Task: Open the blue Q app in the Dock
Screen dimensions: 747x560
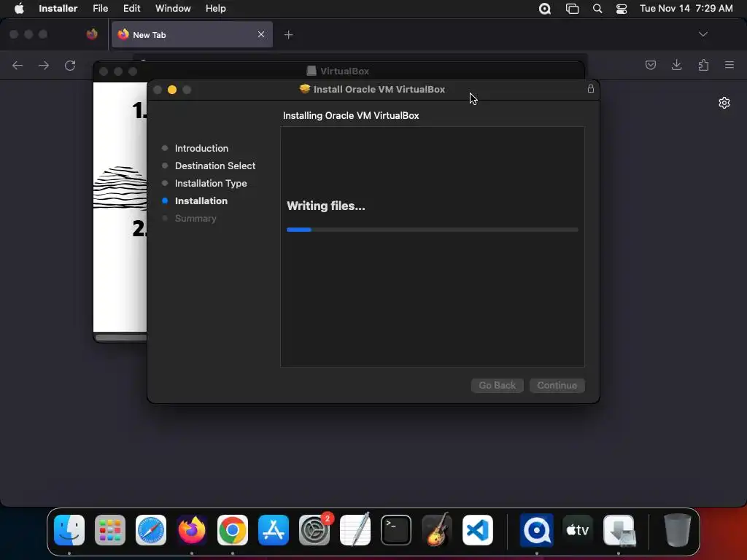Action: [x=536, y=529]
